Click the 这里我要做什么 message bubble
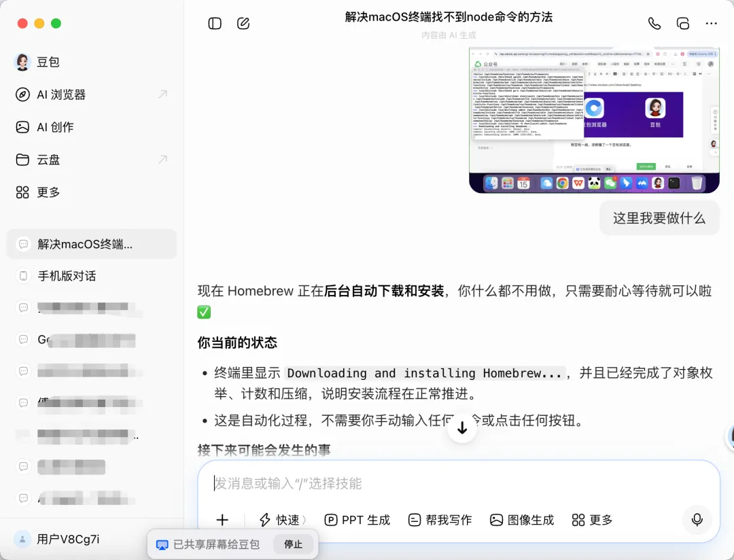The image size is (734, 560). coord(659,217)
